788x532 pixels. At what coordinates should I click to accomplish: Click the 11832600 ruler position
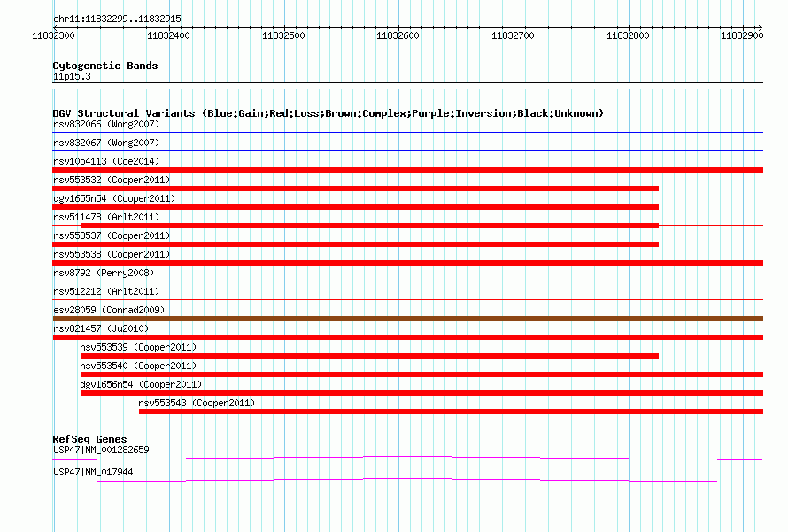[x=398, y=35]
